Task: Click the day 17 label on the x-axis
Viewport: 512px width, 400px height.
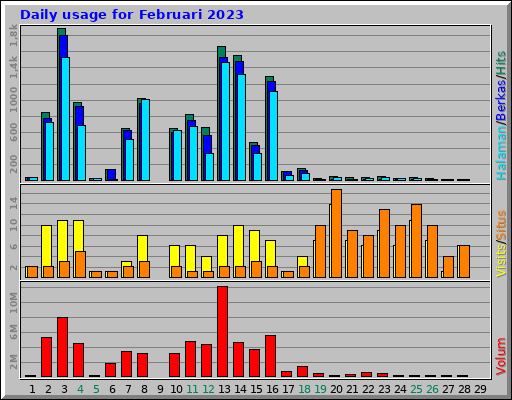Action: (x=288, y=389)
